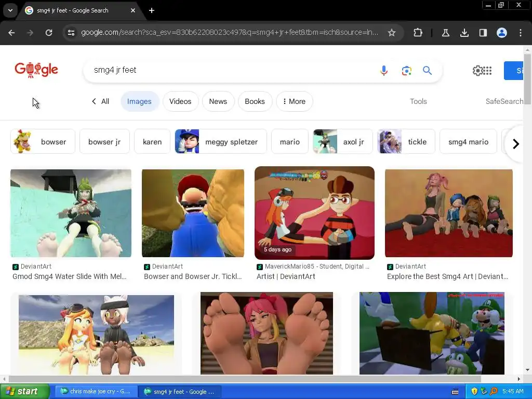Screen dimensions: 532x399
Task: Reload the page with the refresh icon
Action: [49, 33]
